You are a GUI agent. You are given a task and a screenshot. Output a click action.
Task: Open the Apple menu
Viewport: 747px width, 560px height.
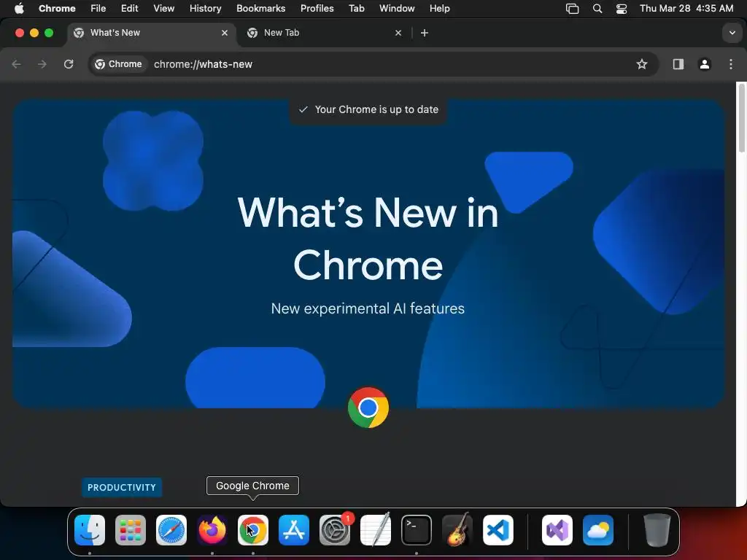point(19,9)
